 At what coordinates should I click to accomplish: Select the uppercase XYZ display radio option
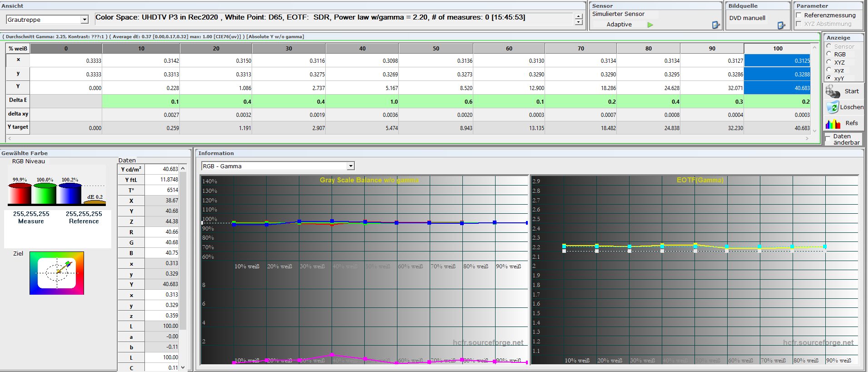click(829, 62)
